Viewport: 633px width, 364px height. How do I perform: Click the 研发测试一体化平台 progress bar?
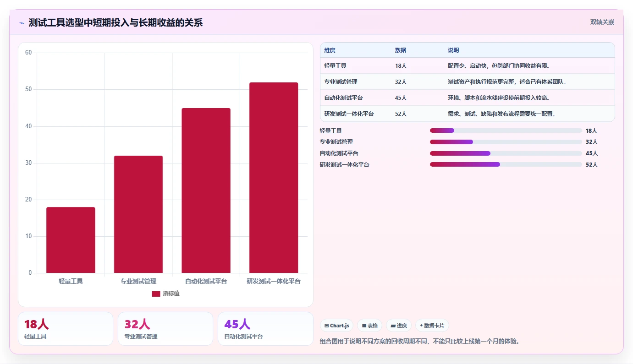click(506, 164)
